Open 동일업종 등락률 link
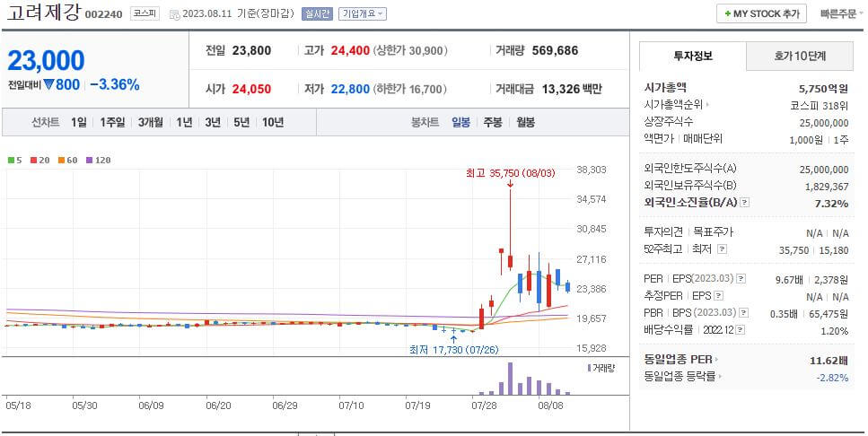 pos(682,377)
